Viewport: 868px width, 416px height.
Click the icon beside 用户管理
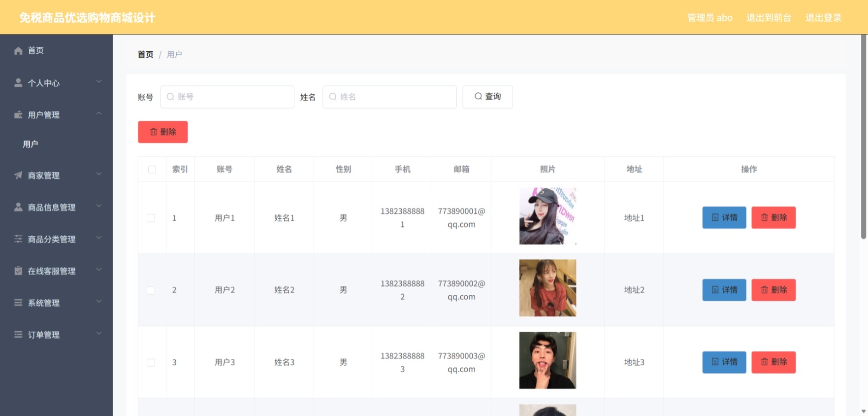(x=18, y=115)
